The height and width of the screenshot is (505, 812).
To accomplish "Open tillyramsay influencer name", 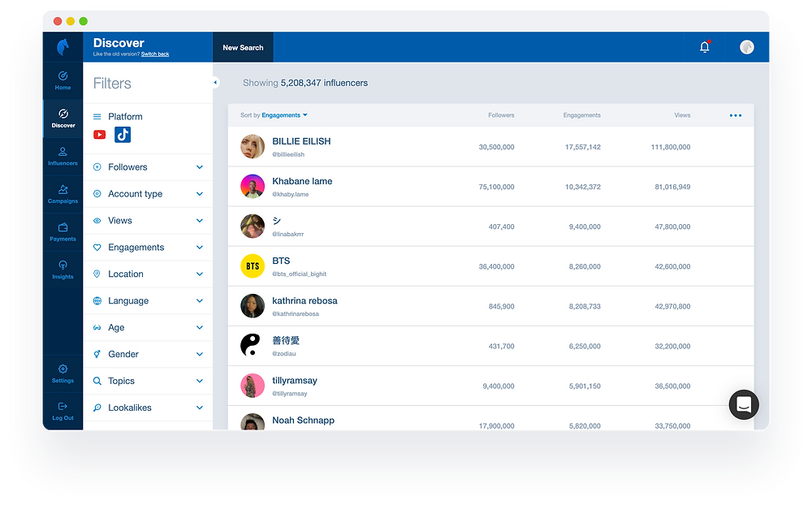I will pyautogui.click(x=295, y=381).
